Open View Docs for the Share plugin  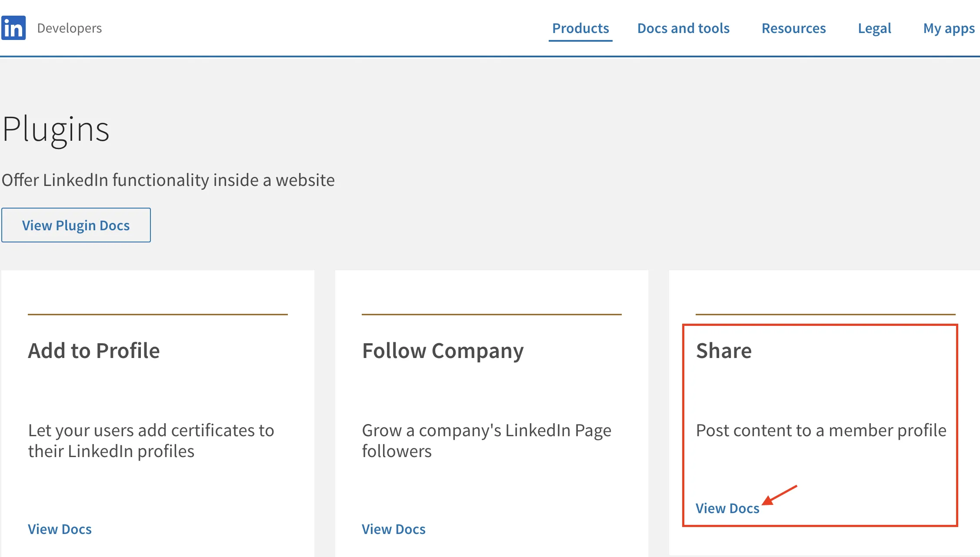coord(727,508)
